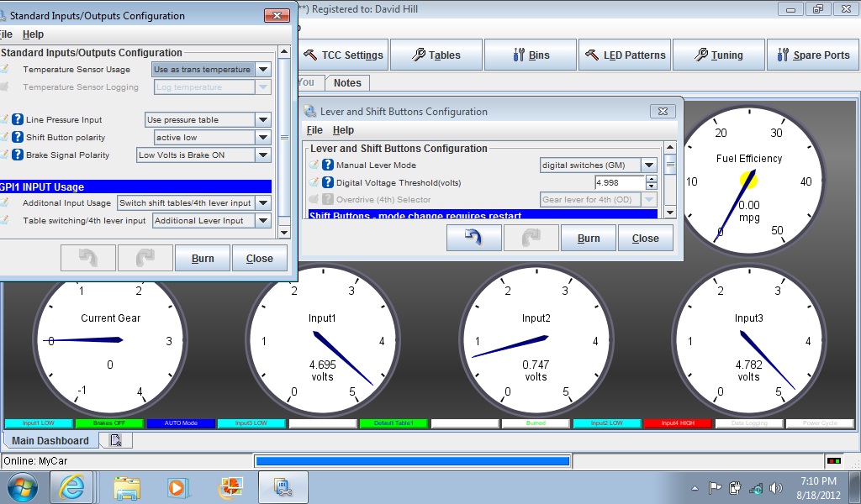This screenshot has height=504, width=861.
Task: Click redo arrow in Lever and Shift Buttons window
Action: point(531,238)
